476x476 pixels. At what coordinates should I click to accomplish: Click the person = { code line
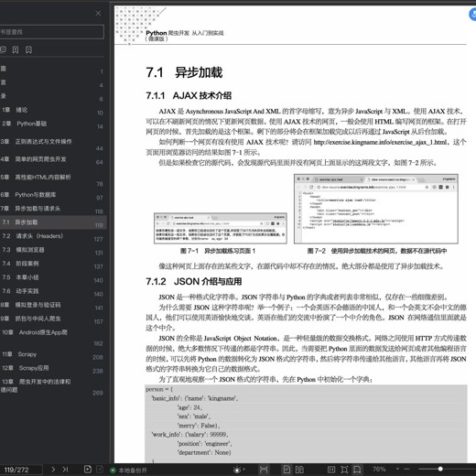(x=159, y=389)
